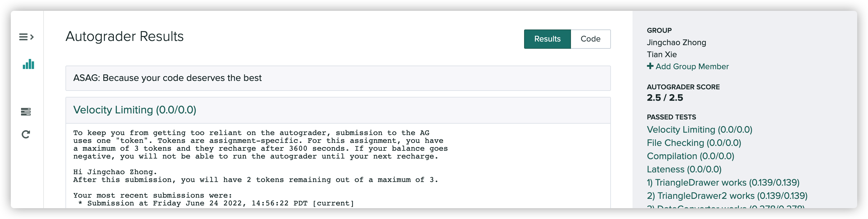
Task: Open the TriangleDrawer works test link
Action: [723, 183]
